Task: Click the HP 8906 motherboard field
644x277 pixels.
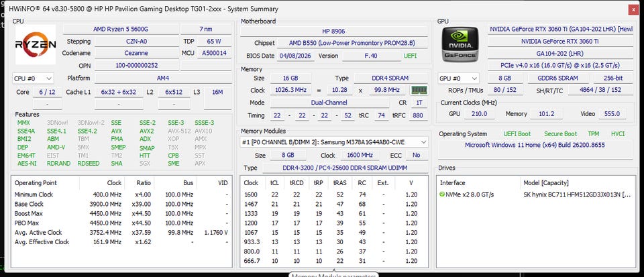Action: click(x=333, y=32)
